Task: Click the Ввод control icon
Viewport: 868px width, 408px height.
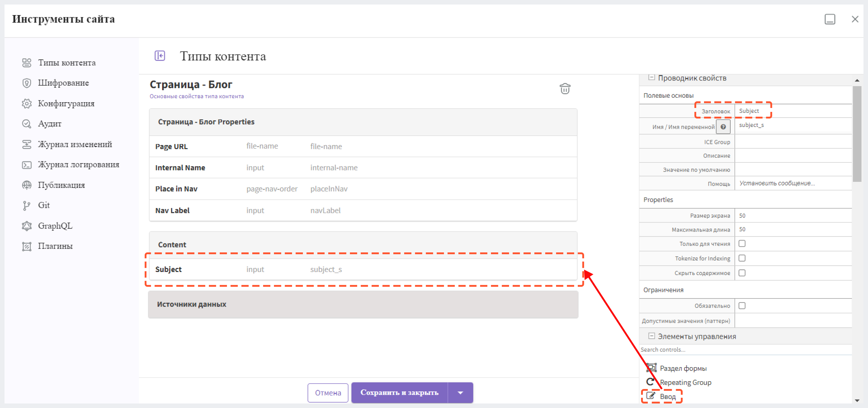Action: [651, 396]
